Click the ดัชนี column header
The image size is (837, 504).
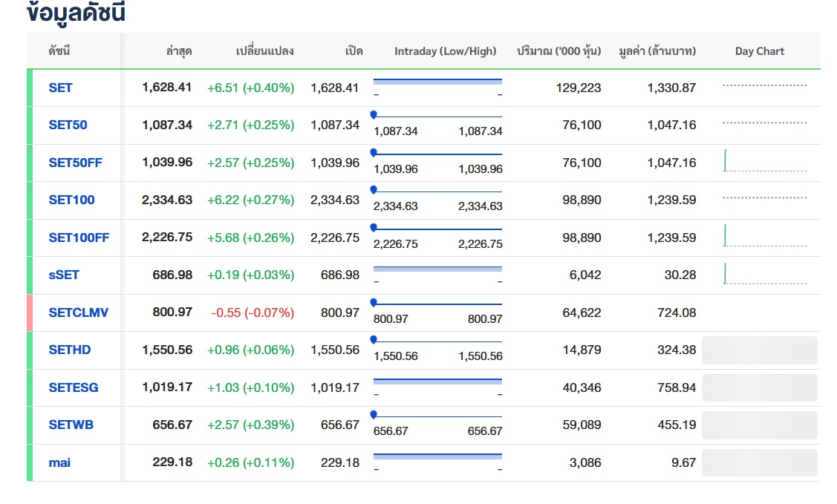click(x=59, y=51)
